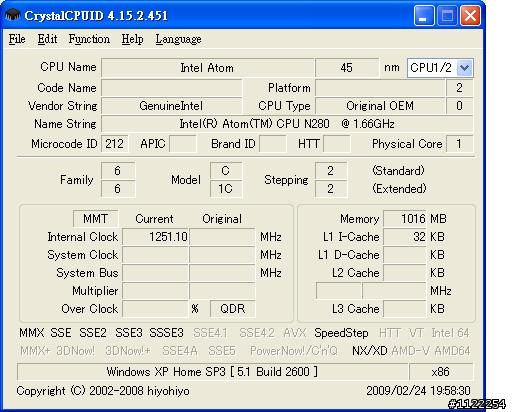Viewport: 512px width, 412px height.
Task: Click the MMX feature label
Action: click(x=32, y=333)
